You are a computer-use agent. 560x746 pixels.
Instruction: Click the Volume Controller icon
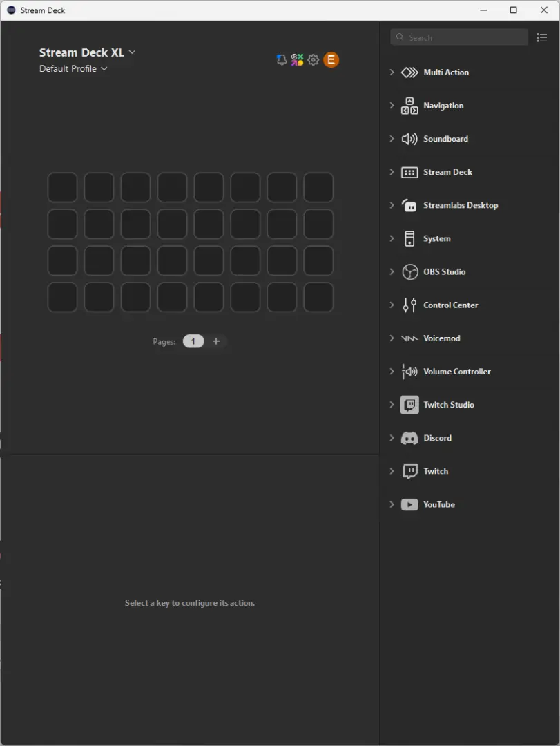click(x=409, y=372)
